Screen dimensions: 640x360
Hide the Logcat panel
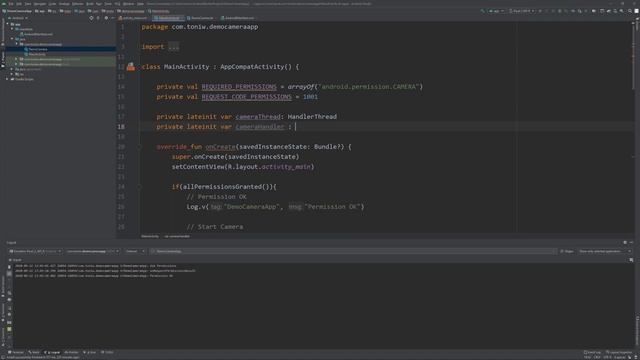point(631,242)
